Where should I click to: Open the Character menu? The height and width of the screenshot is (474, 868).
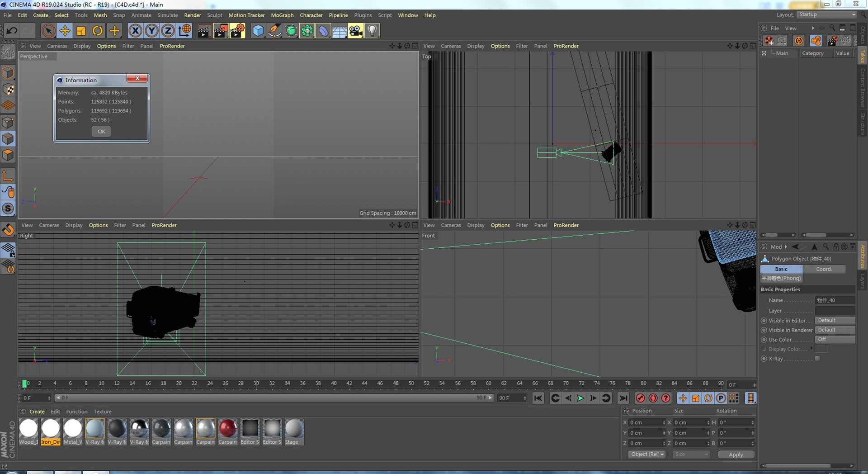[311, 15]
